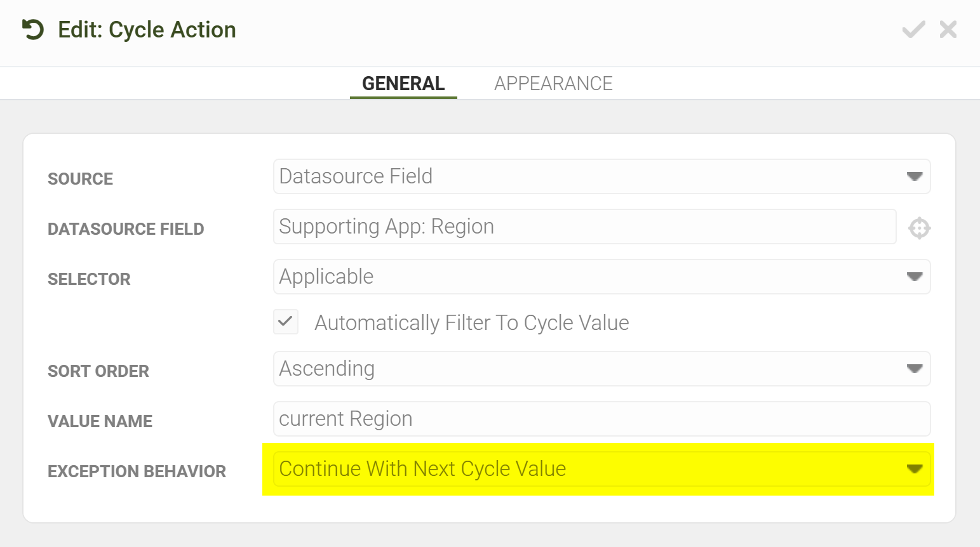Click the cycle arrow icon beside the title

coord(33,29)
